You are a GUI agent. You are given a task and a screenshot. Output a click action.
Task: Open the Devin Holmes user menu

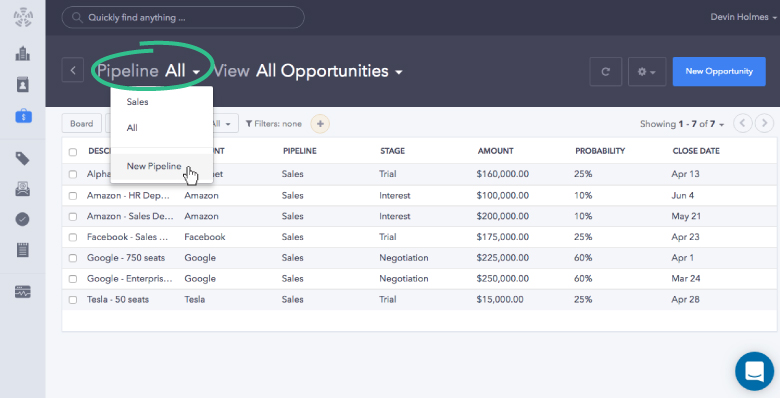743,17
